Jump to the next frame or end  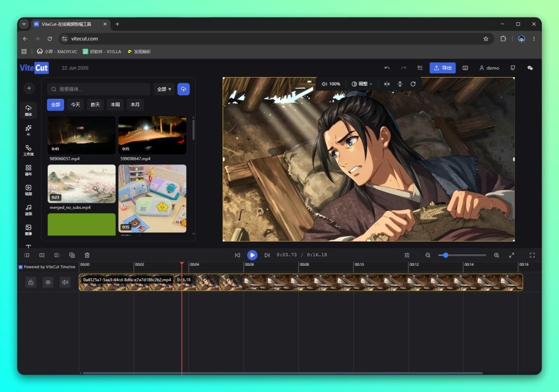click(x=267, y=255)
